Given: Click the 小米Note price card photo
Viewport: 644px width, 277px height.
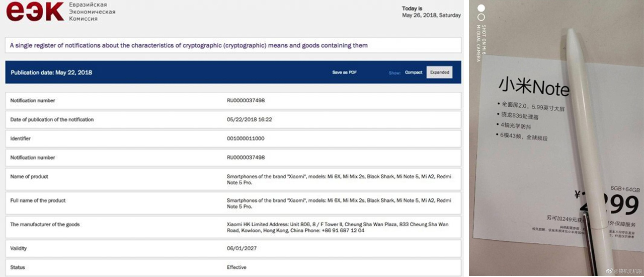Looking at the screenshot, I should [x=556, y=138].
